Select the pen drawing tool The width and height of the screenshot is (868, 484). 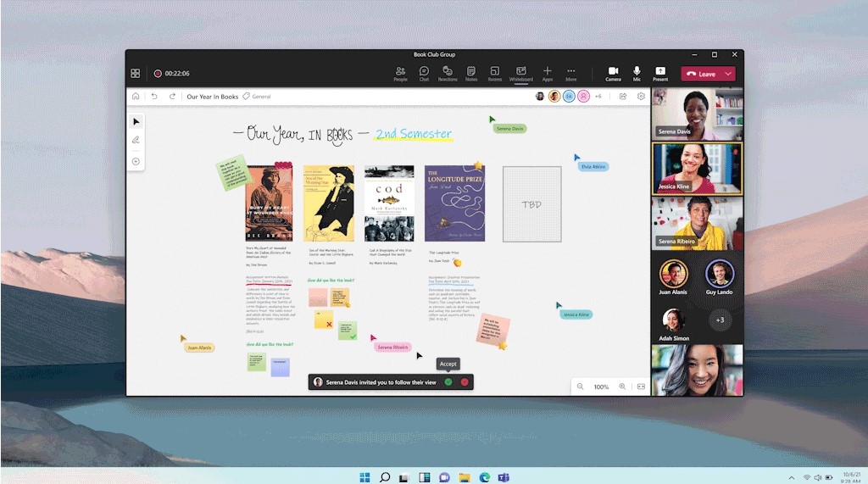pos(136,141)
